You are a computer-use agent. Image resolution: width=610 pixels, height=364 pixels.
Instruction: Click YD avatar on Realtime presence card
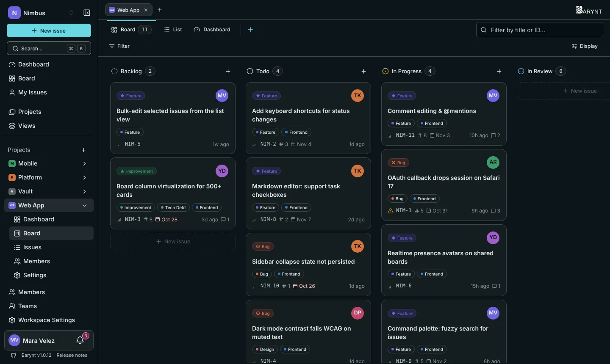point(493,238)
